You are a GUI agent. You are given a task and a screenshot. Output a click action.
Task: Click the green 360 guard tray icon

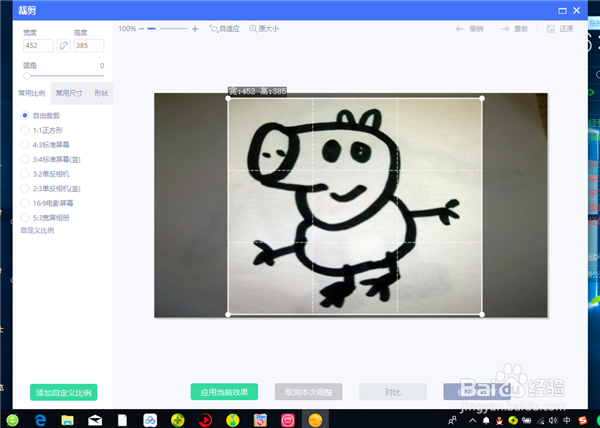(x=513, y=421)
